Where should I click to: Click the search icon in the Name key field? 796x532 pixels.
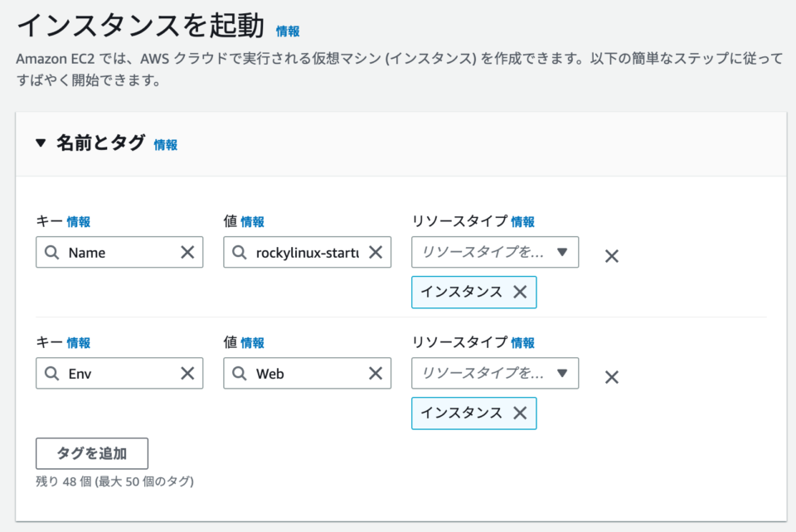point(51,252)
